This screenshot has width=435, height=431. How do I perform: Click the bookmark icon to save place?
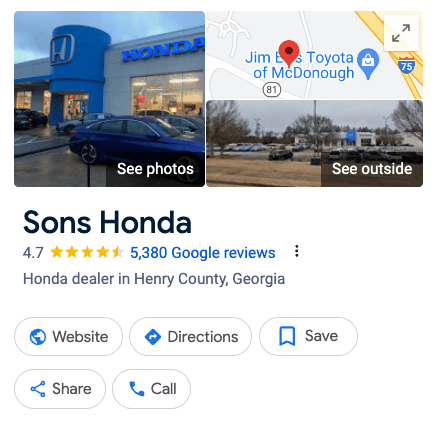tap(287, 336)
